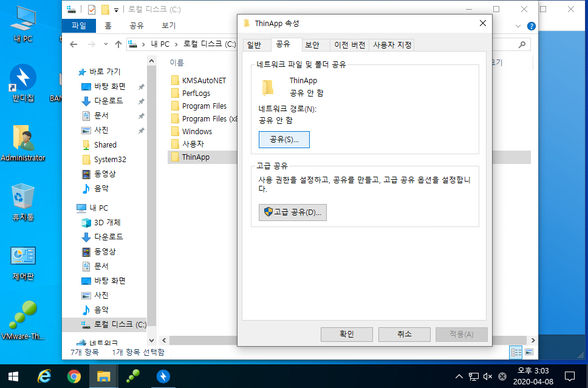Image resolution: width=588 pixels, height=388 pixels.
Task: Open the Bandizip taskbar icon
Action: coord(163,376)
